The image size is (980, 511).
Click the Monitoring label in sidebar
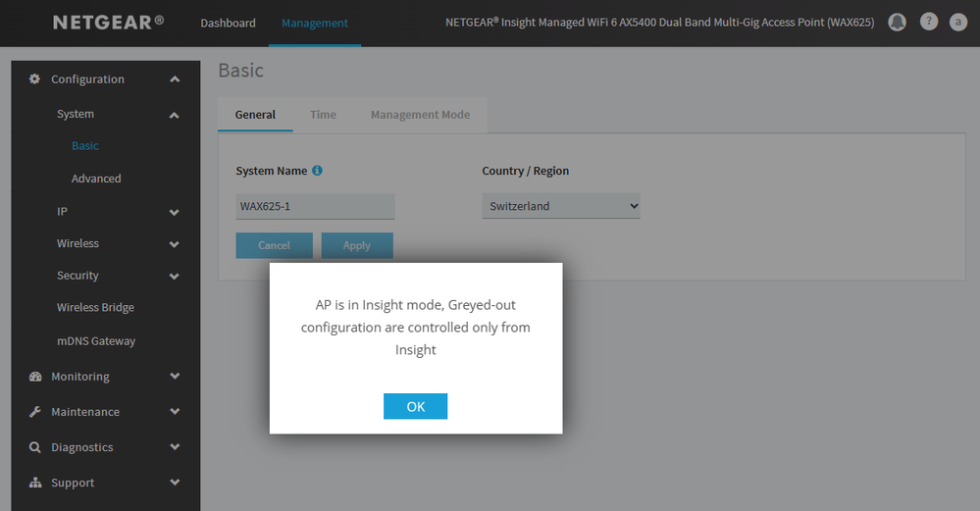click(80, 377)
